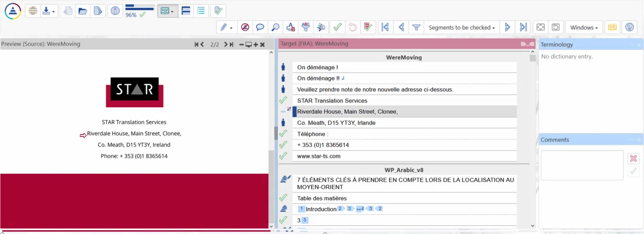Zoom out preview with the minus icon
The width and height of the screenshot is (644, 234).
tap(241, 44)
